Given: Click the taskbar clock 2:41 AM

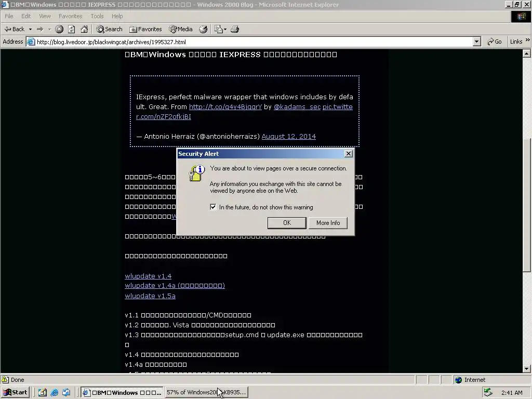Looking at the screenshot, I should (x=512, y=393).
